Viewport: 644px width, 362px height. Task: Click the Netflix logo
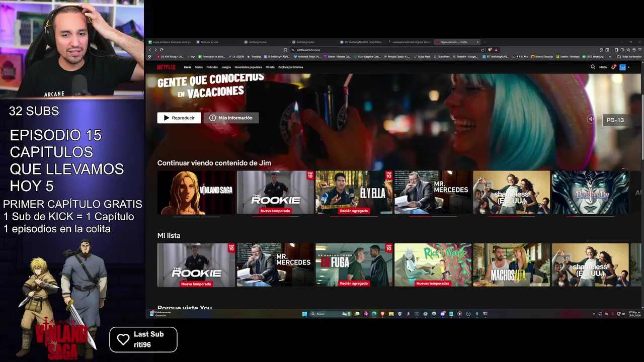click(x=166, y=67)
